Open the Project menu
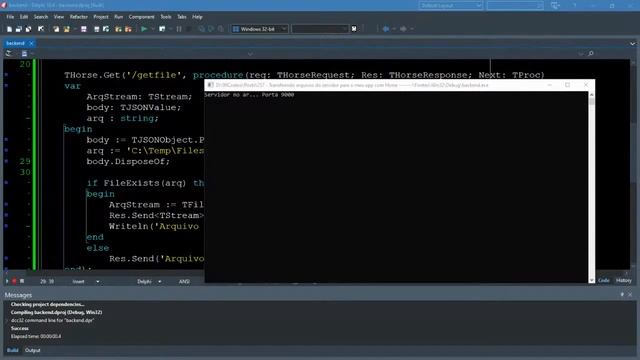 [101, 17]
